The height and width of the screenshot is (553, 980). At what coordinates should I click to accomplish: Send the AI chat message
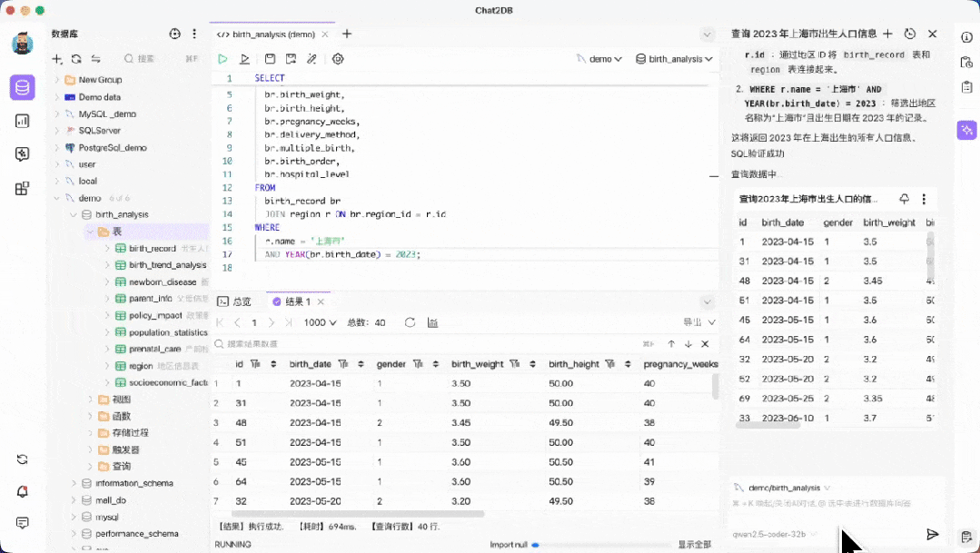[932, 535]
